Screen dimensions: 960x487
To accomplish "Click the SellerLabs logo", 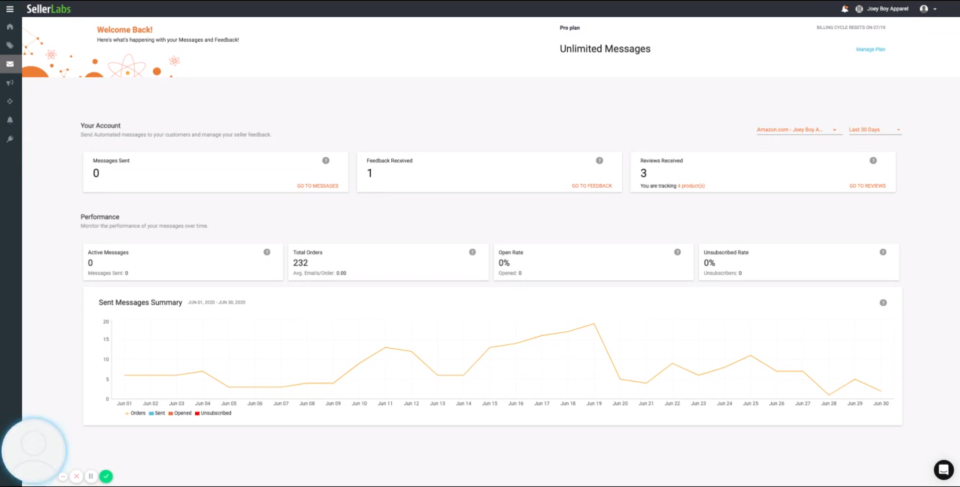I will [x=48, y=9].
